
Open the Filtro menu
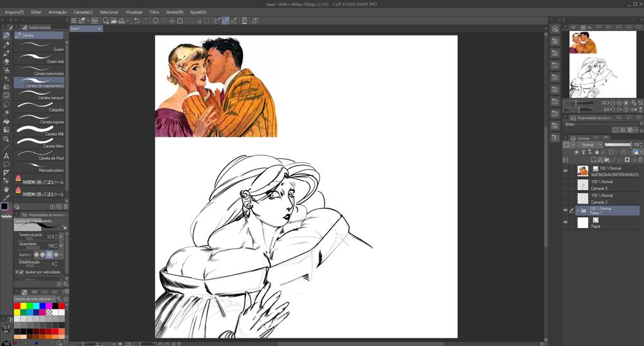(x=155, y=12)
